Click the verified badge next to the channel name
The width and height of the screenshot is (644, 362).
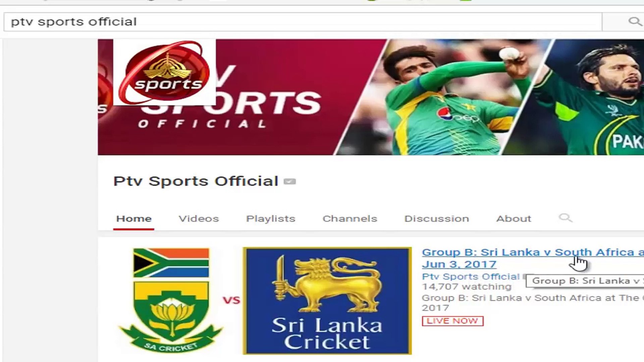tap(290, 181)
